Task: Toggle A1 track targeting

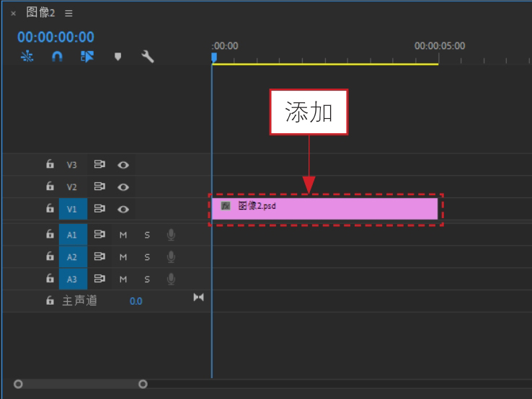Action: (73, 235)
